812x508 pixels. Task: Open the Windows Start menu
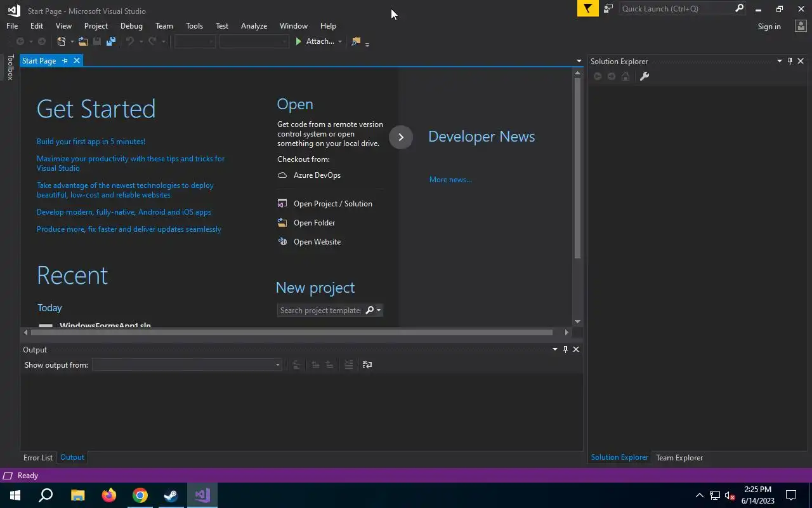click(x=15, y=495)
